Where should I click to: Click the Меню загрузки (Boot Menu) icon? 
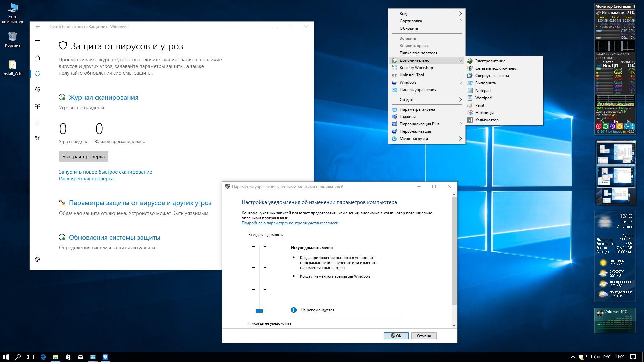click(395, 139)
